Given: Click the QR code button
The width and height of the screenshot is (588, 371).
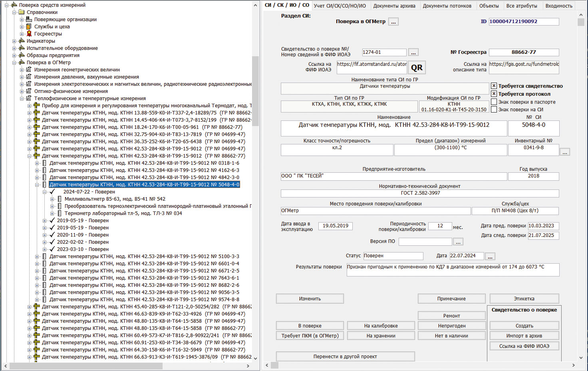Looking at the screenshot, I should 417,67.
